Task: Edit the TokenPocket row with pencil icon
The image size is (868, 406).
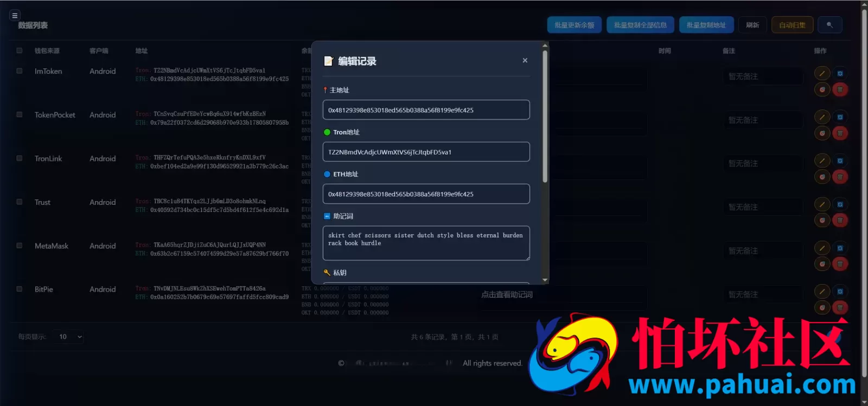Action: [822, 117]
